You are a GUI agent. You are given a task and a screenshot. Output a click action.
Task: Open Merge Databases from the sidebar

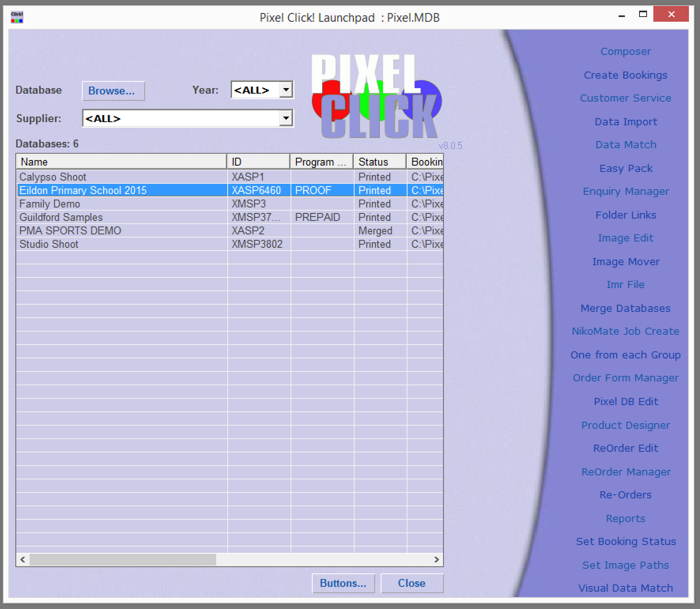625,308
